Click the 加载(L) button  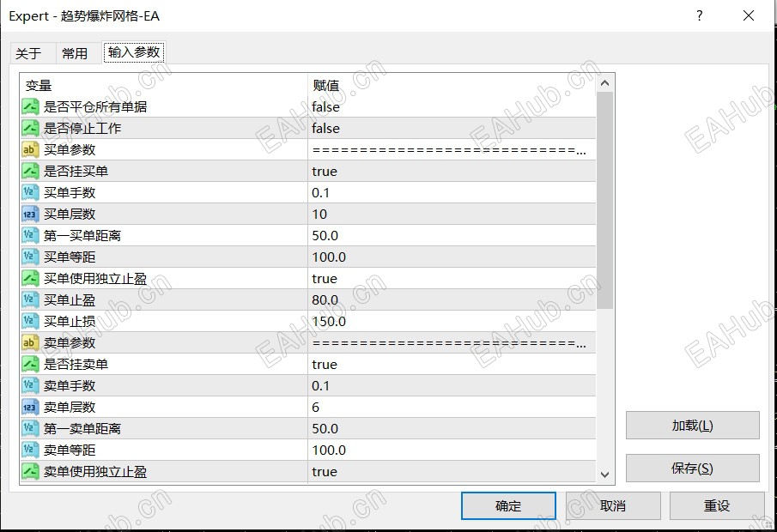click(692, 426)
